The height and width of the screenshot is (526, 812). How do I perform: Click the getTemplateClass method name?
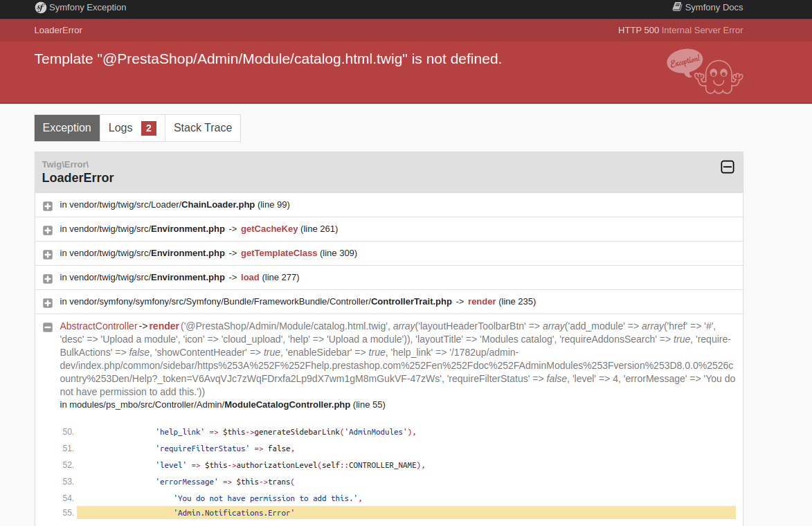(278, 253)
